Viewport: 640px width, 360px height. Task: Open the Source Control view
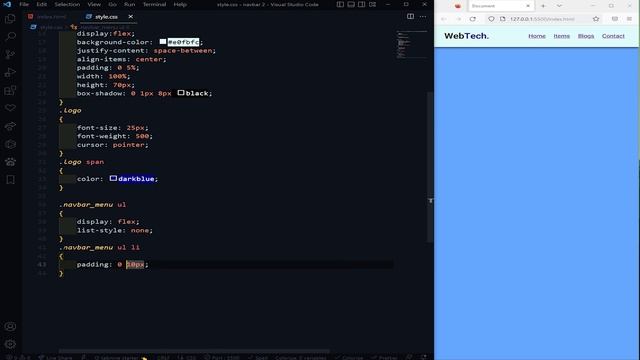click(10, 55)
